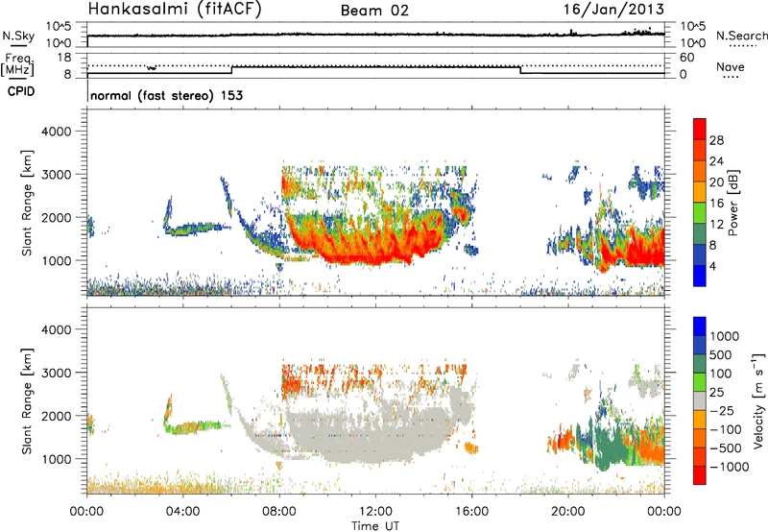Click the 'Hankasalmi (fitACF)' title text
768x532 pixels.
coord(175,9)
